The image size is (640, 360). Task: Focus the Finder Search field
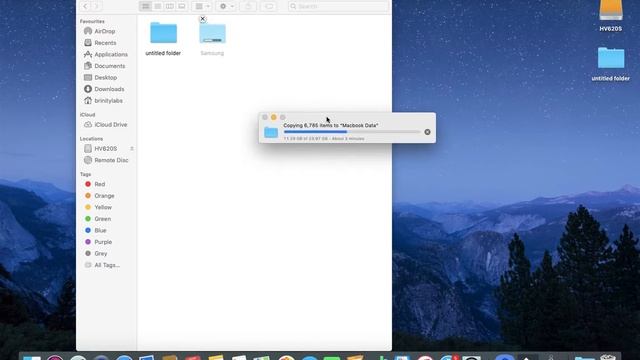(x=338, y=6)
